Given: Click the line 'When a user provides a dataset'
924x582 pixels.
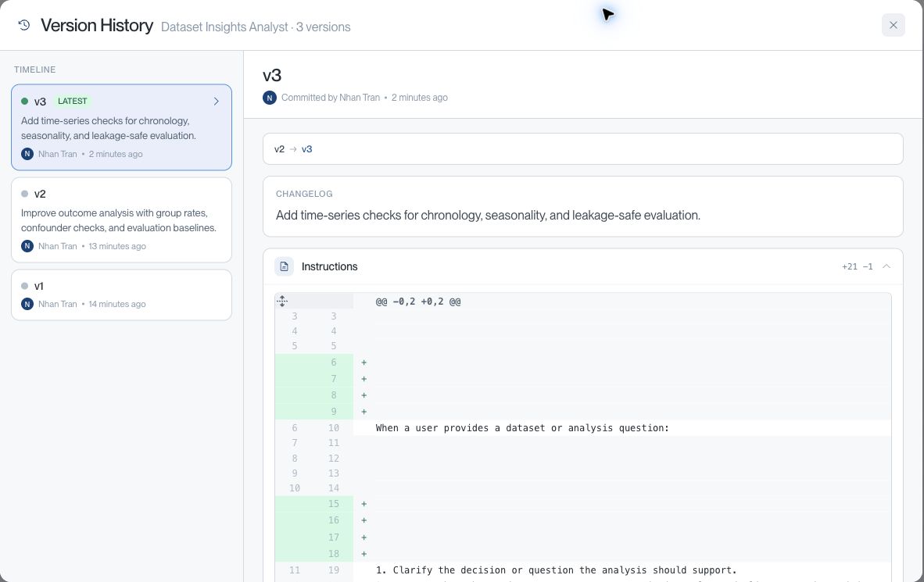Looking at the screenshot, I should click(522, 428).
